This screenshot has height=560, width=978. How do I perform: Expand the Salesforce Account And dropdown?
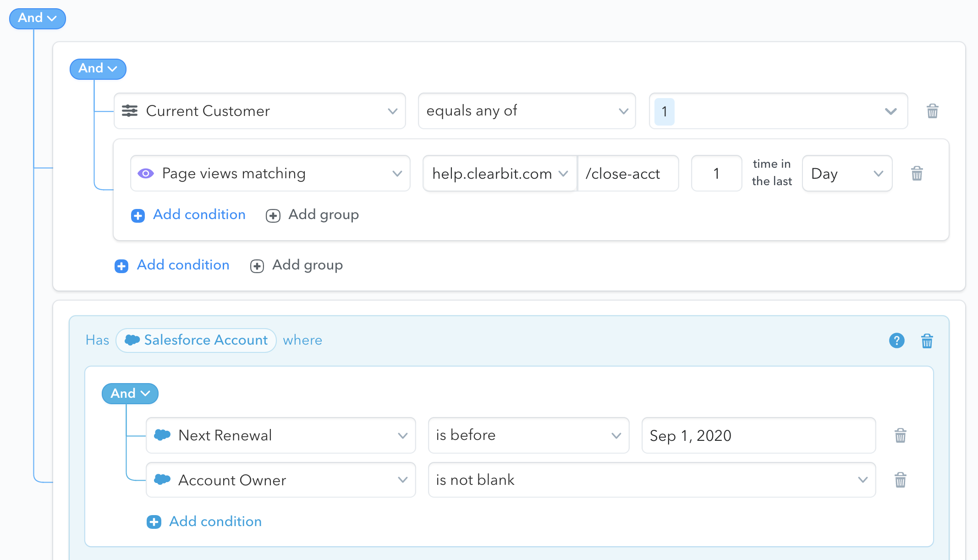129,393
